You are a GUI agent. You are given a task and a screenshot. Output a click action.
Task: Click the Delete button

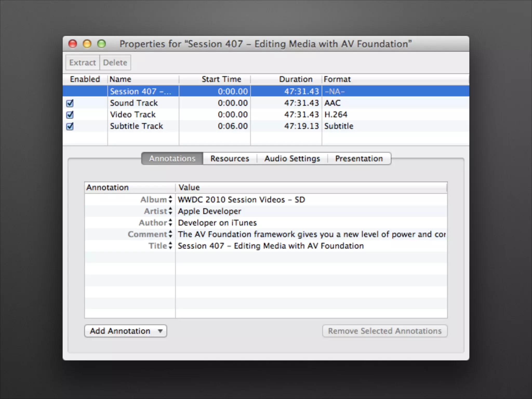click(115, 63)
